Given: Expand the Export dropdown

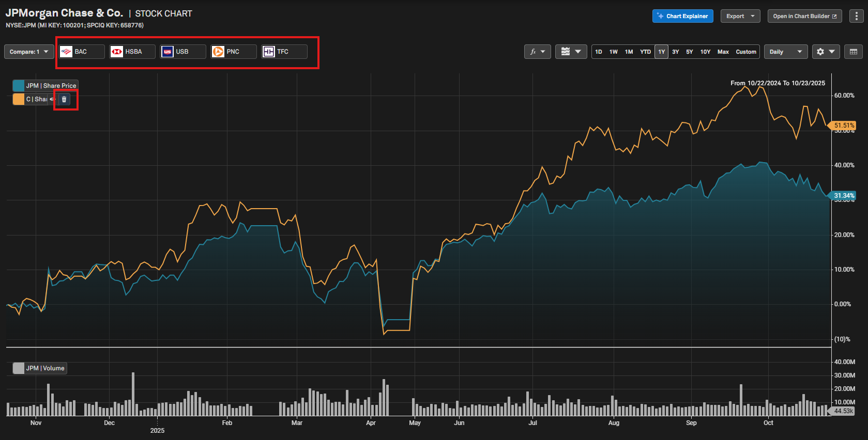Looking at the screenshot, I should (x=740, y=16).
